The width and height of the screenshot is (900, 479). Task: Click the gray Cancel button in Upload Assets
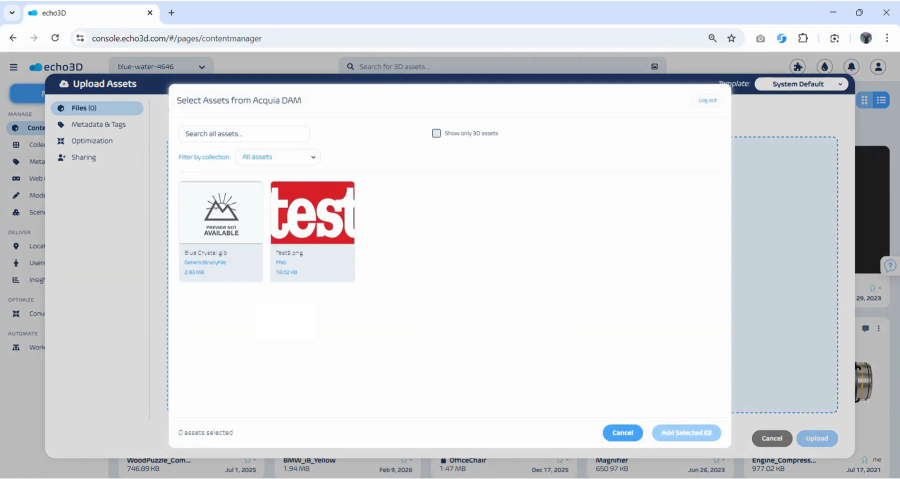(x=772, y=438)
